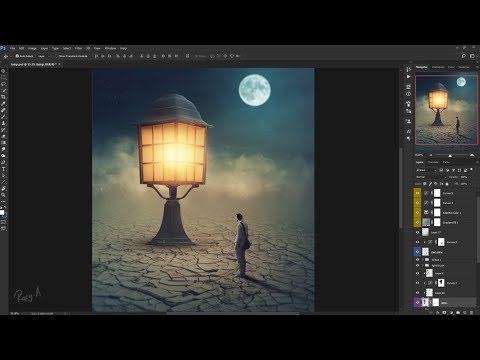This screenshot has height=360, width=480.
Task: Select the Lasso tool
Action: click(x=3, y=84)
